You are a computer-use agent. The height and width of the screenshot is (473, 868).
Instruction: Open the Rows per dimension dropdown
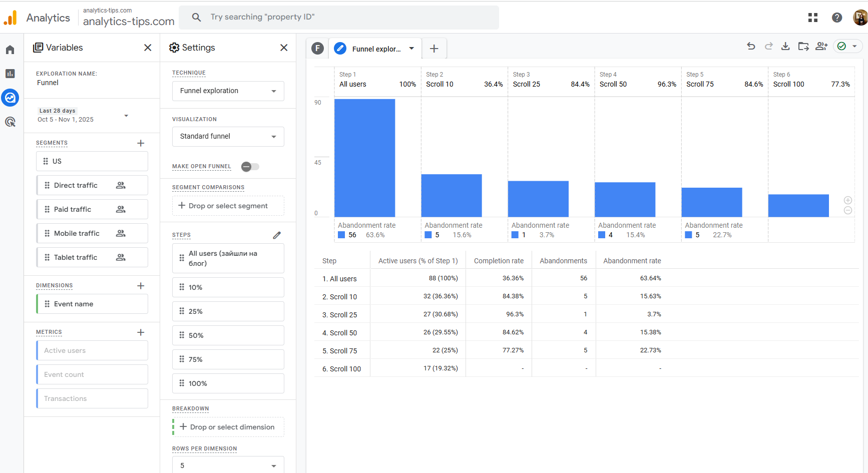point(228,465)
